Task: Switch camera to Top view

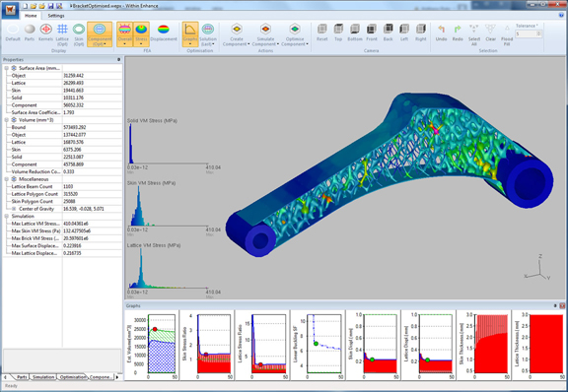Action: tap(338, 33)
